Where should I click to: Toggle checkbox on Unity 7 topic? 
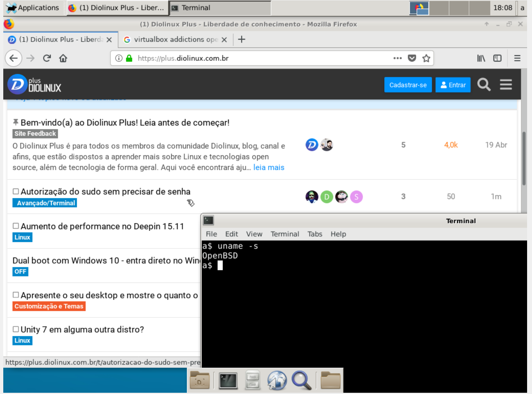coord(16,329)
